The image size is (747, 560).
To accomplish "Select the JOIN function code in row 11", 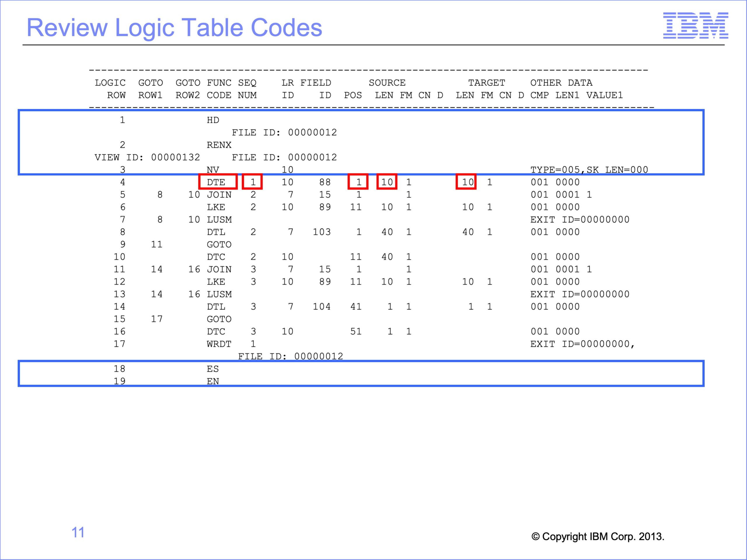I will (x=219, y=269).
